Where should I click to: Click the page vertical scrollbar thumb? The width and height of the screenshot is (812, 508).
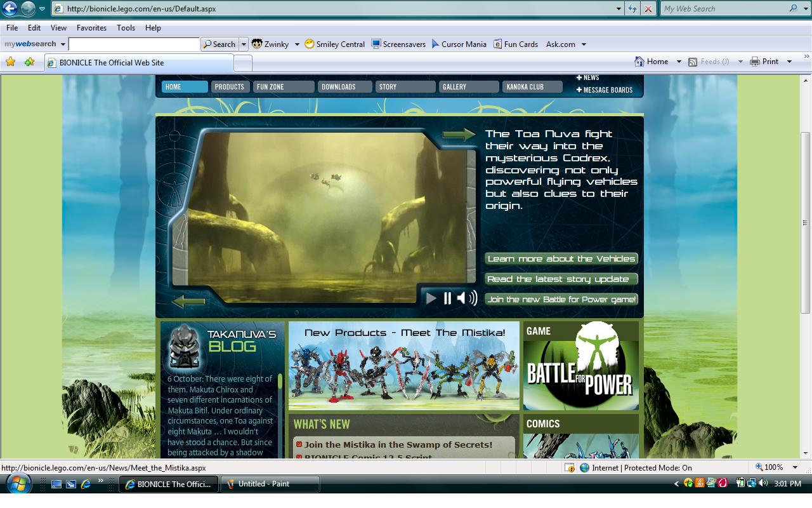806,222
